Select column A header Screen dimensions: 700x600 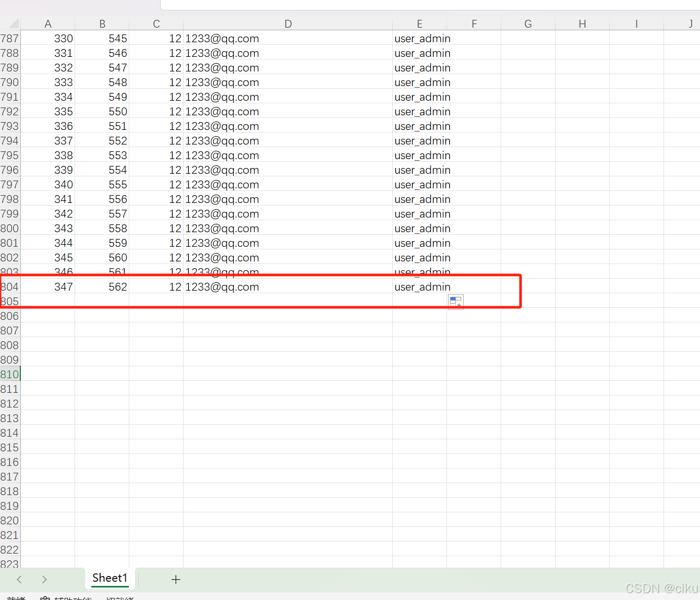(48, 23)
